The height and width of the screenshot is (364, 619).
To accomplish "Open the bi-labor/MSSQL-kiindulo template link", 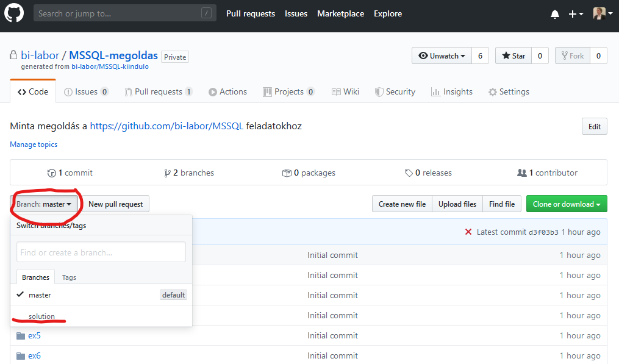I will (x=110, y=66).
